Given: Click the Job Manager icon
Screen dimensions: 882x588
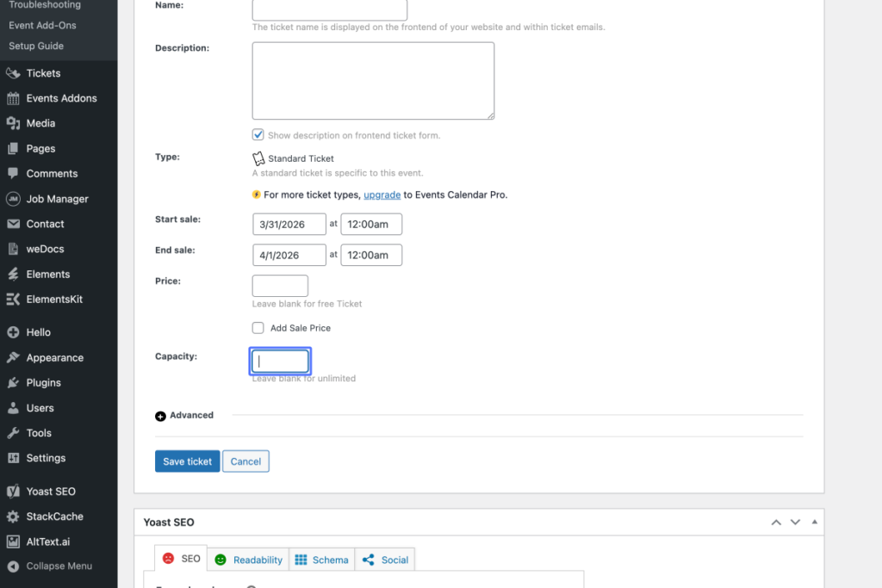Looking at the screenshot, I should click(13, 198).
